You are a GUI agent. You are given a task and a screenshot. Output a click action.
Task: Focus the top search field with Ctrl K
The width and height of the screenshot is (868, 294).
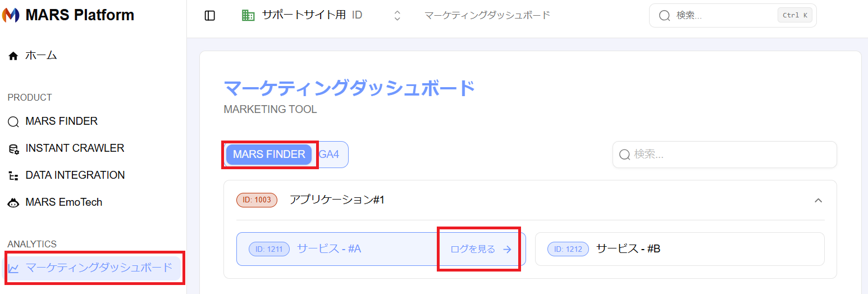[x=733, y=16]
